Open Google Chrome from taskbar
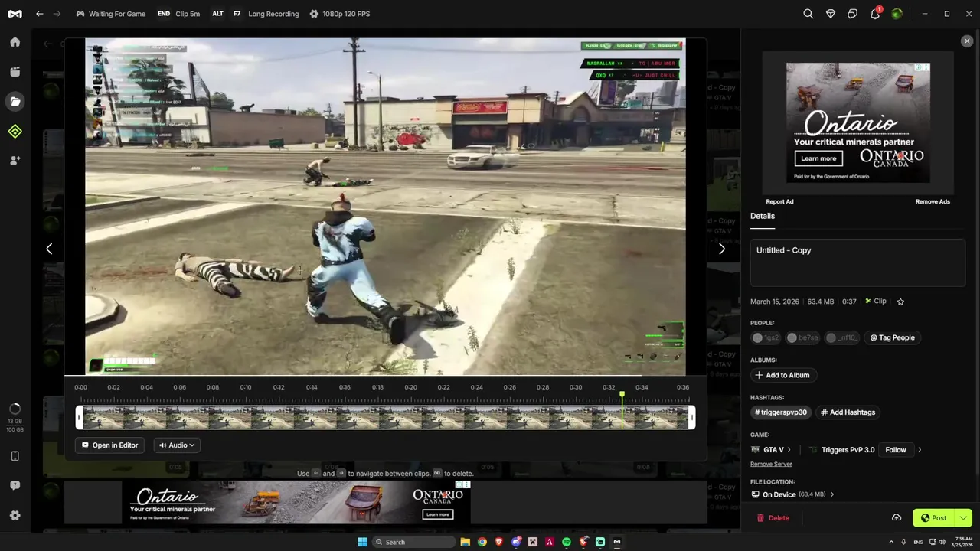The width and height of the screenshot is (980, 551). (x=482, y=542)
